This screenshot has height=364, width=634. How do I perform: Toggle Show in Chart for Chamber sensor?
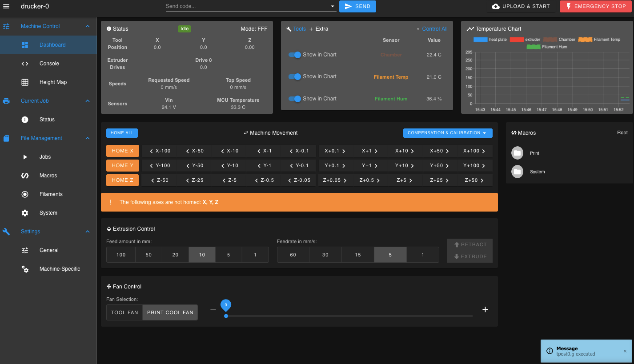[x=295, y=55]
